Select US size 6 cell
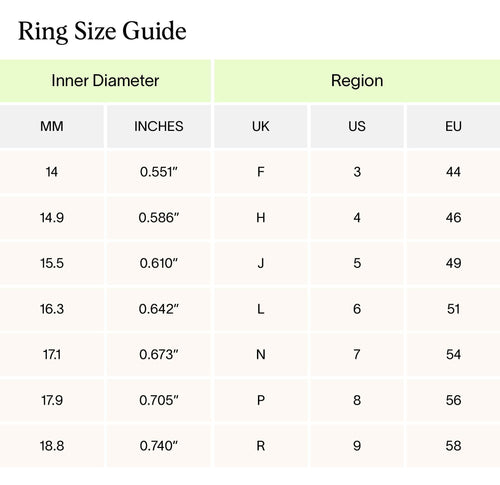Screen dimensions: 500x485 [x=357, y=309]
